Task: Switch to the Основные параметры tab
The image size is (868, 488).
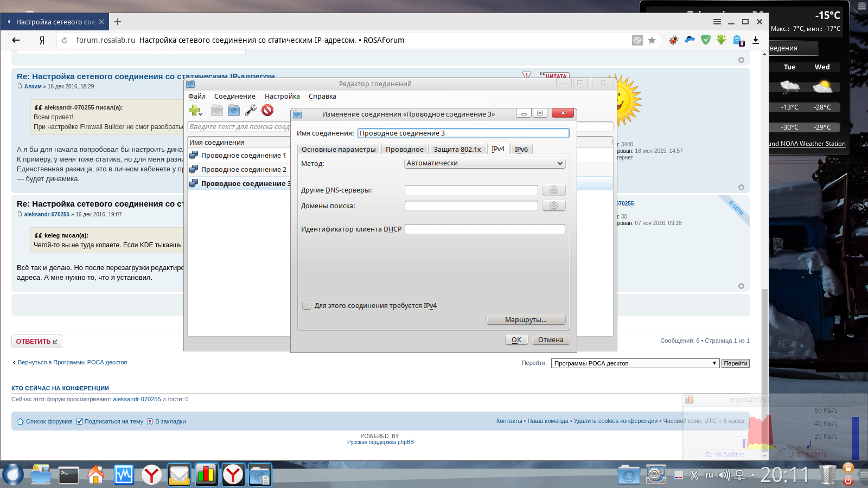Action: pos(339,149)
